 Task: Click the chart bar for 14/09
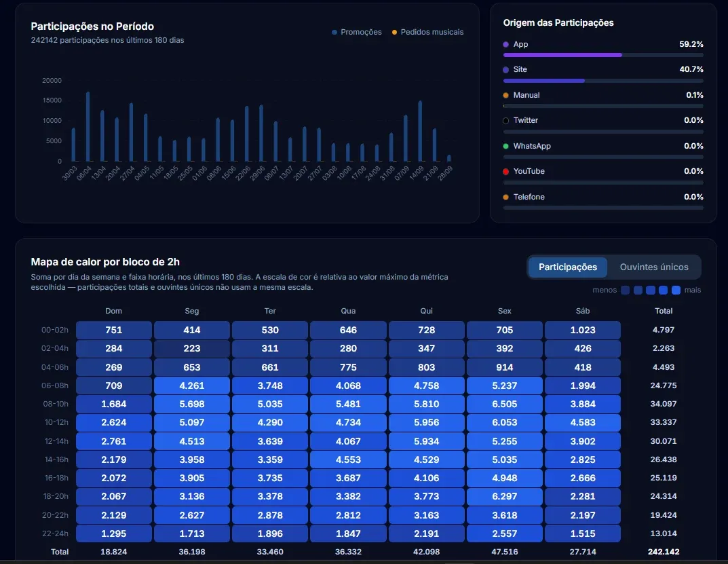click(x=420, y=131)
